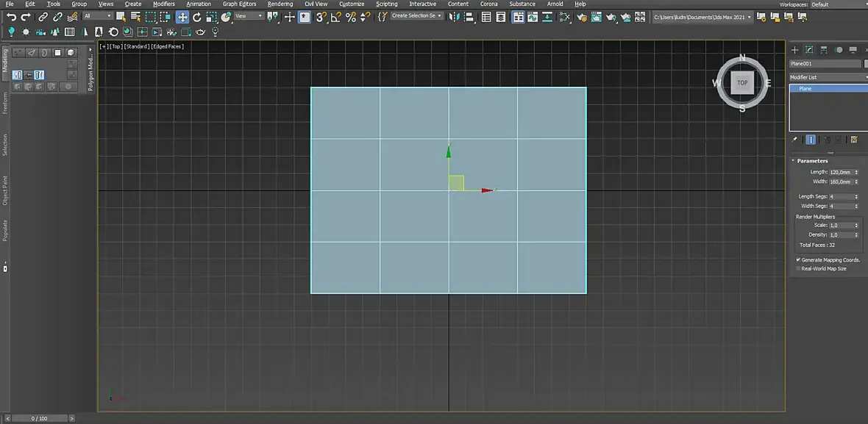
Task: Click the Pin Stack icon
Action: [794, 140]
